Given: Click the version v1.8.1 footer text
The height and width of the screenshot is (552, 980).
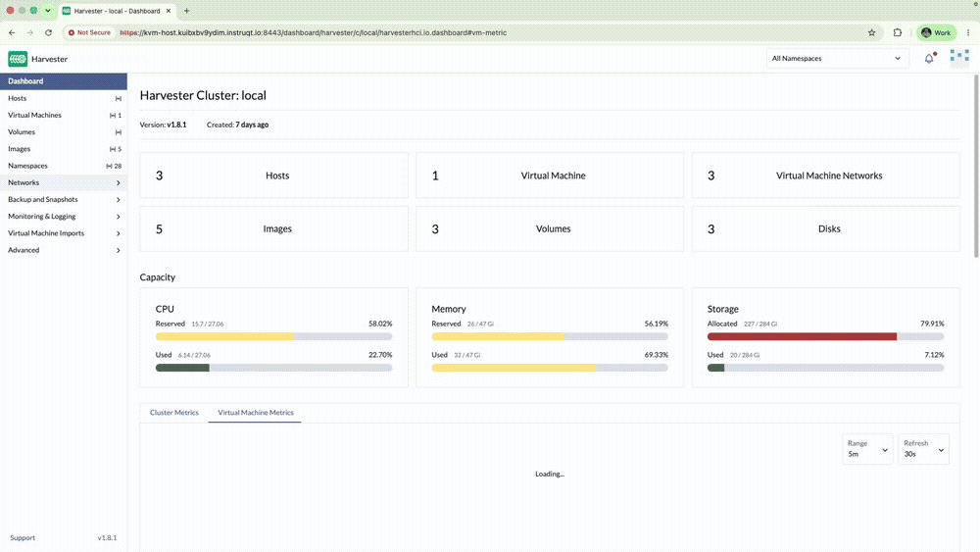Looking at the screenshot, I should (107, 537).
